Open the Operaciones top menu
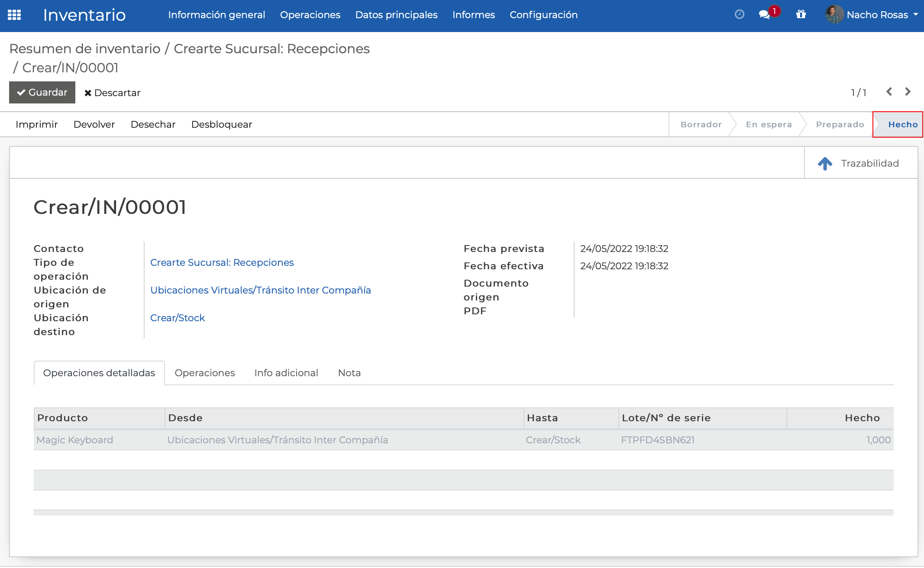Image resolution: width=924 pixels, height=568 pixels. pyautogui.click(x=310, y=15)
